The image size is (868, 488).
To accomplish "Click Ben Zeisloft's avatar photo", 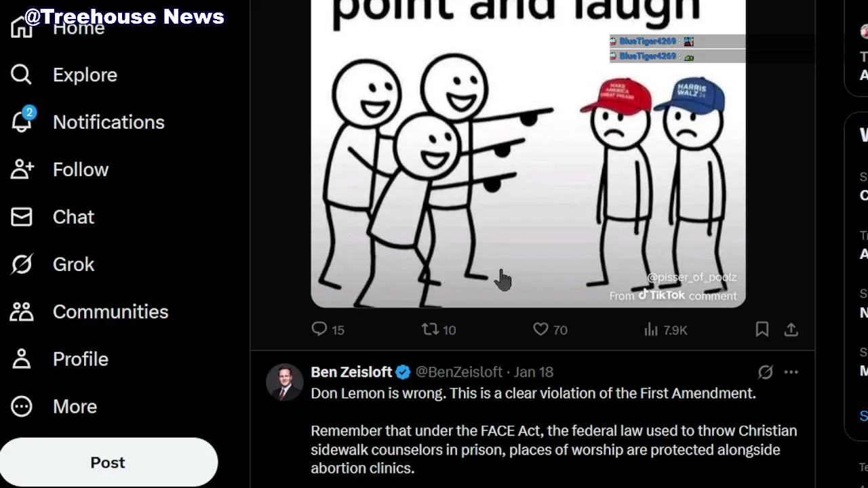I will click(284, 382).
